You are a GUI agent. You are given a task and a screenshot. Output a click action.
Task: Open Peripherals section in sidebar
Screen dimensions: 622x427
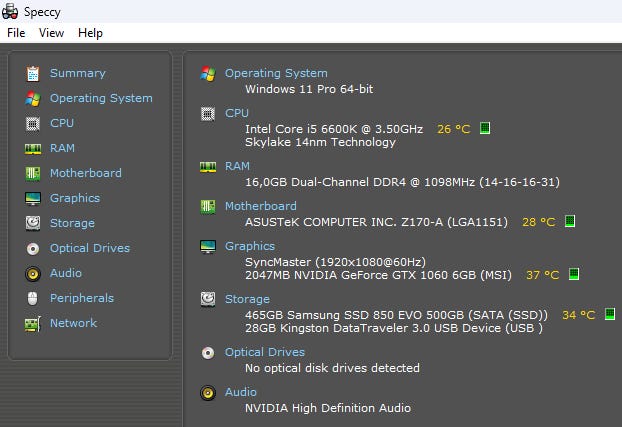(x=82, y=298)
